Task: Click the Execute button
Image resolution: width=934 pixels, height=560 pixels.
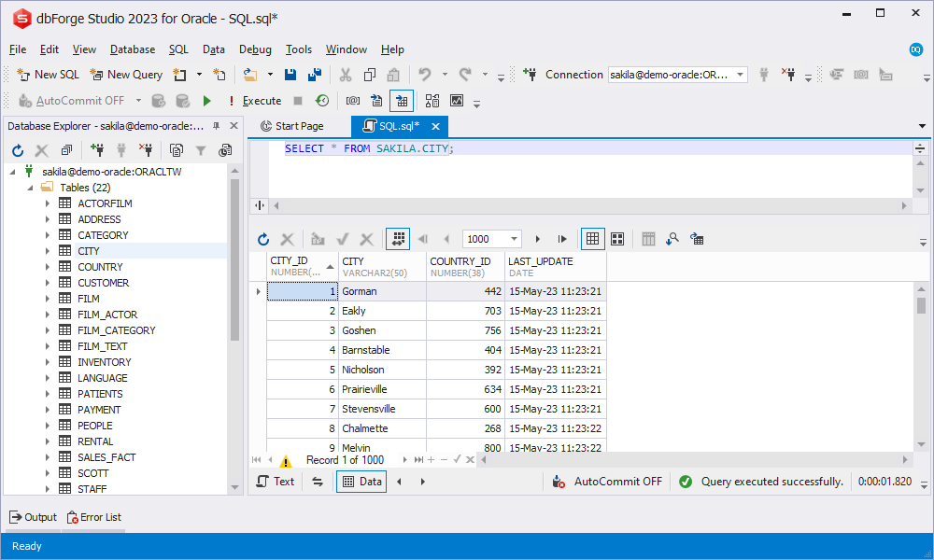Action: click(255, 101)
